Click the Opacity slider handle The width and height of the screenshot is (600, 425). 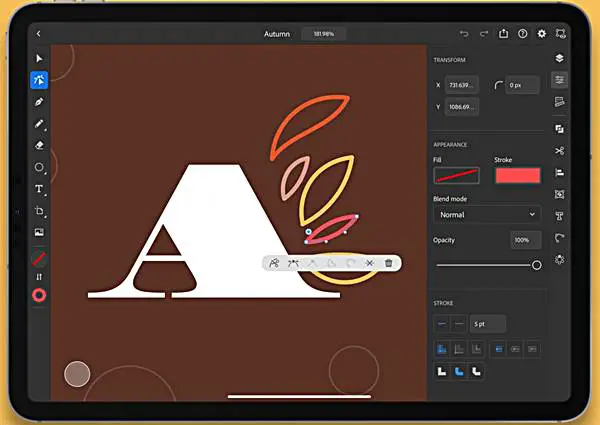point(536,265)
